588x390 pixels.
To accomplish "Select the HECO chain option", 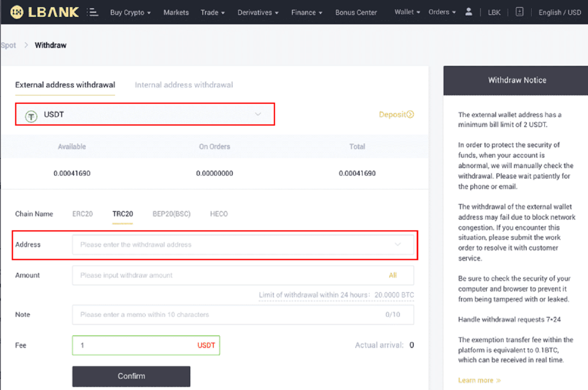I will pos(219,214).
